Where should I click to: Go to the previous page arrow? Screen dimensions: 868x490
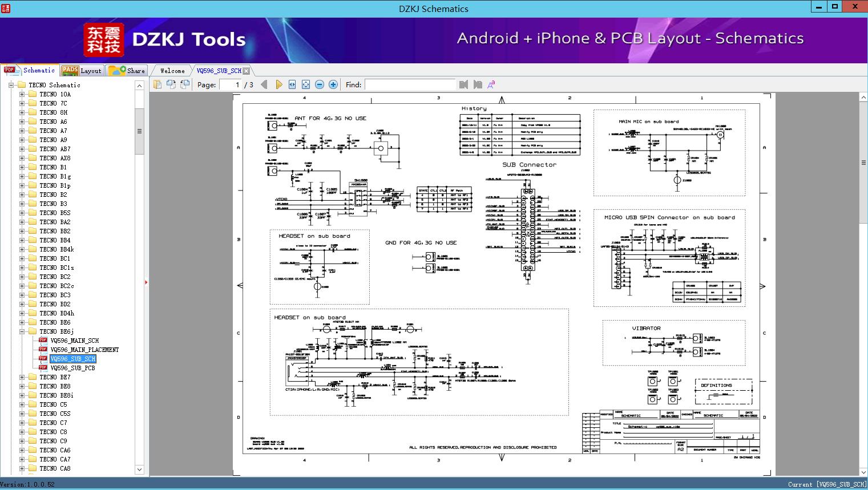click(x=264, y=84)
